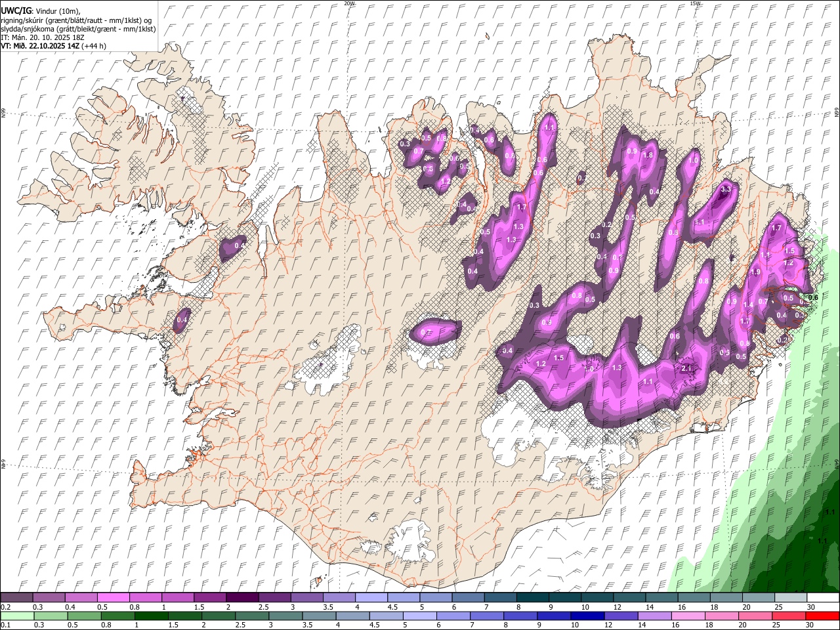840x630 pixels.
Task: Click the rain legend swatch labeled 1
Action: tap(152, 616)
